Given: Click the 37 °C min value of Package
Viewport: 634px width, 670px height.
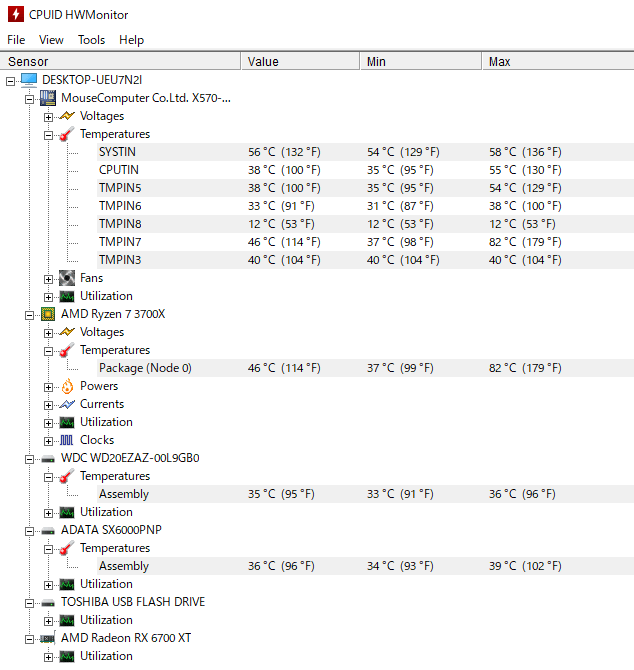Looking at the screenshot, I should pos(400,368).
